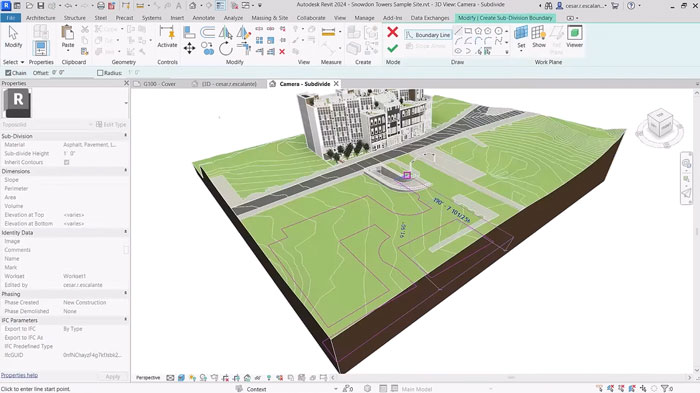
Task: Click the Print icon in quick access toolbar
Action: click(x=101, y=6)
